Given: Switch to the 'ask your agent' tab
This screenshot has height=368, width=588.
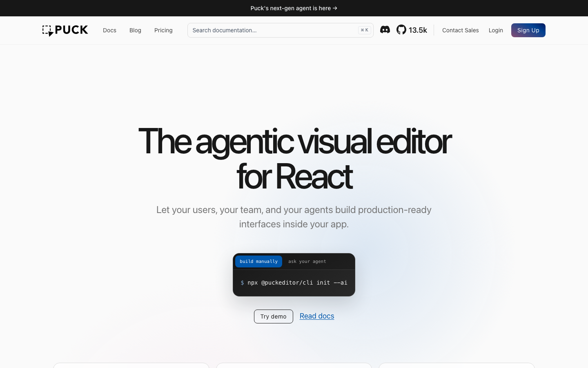Looking at the screenshot, I should [307, 261].
